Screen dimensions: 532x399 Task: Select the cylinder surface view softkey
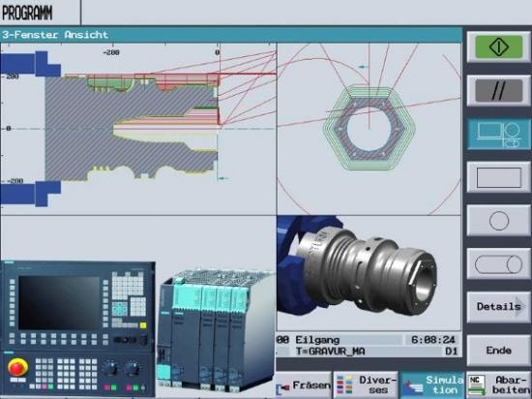pos(498,263)
